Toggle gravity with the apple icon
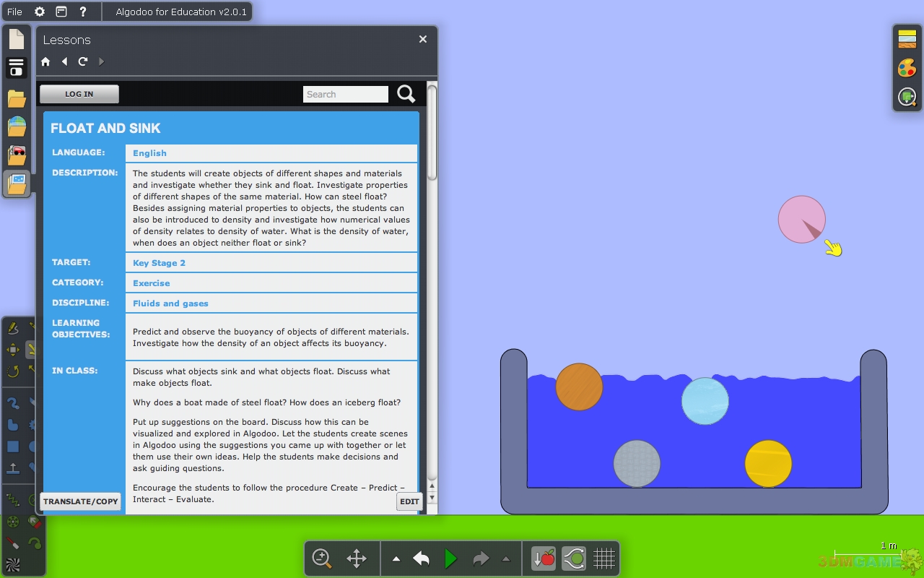Screen dimensions: 924x578 544,558
